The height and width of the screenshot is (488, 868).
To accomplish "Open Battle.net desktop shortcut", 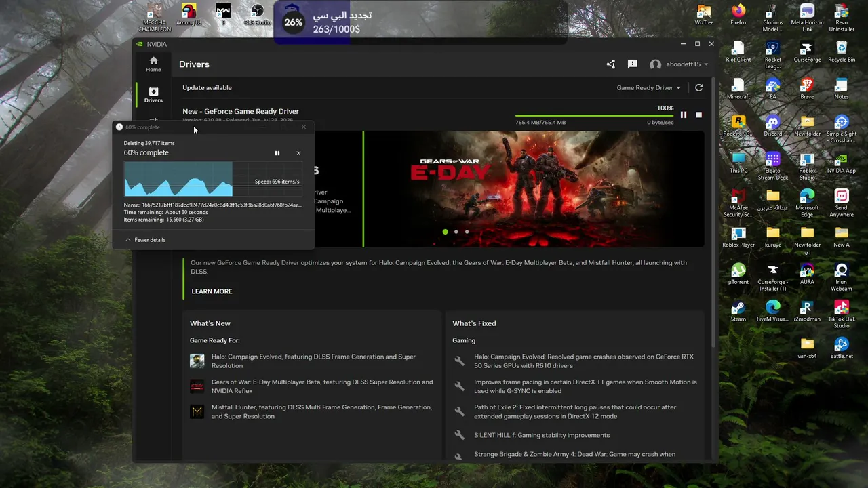I will coord(842,348).
